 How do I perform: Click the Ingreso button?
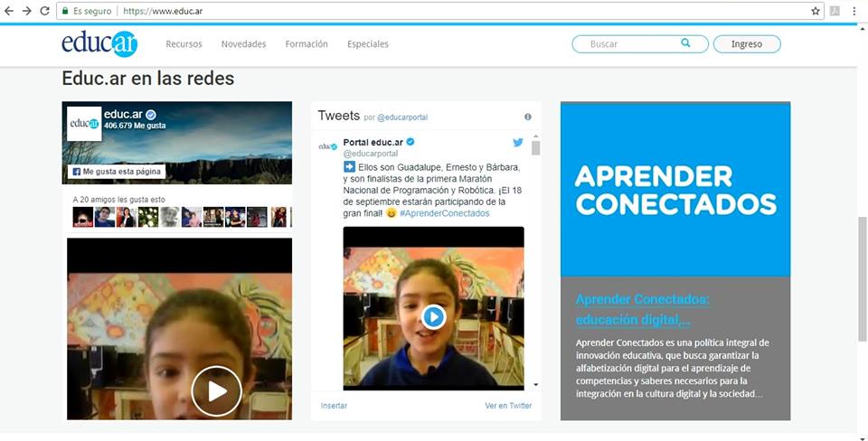pyautogui.click(x=747, y=43)
